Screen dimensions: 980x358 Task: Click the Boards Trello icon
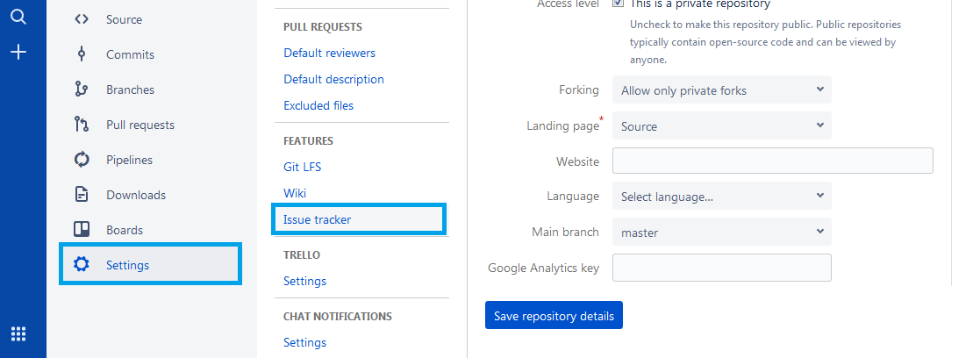[82, 230]
